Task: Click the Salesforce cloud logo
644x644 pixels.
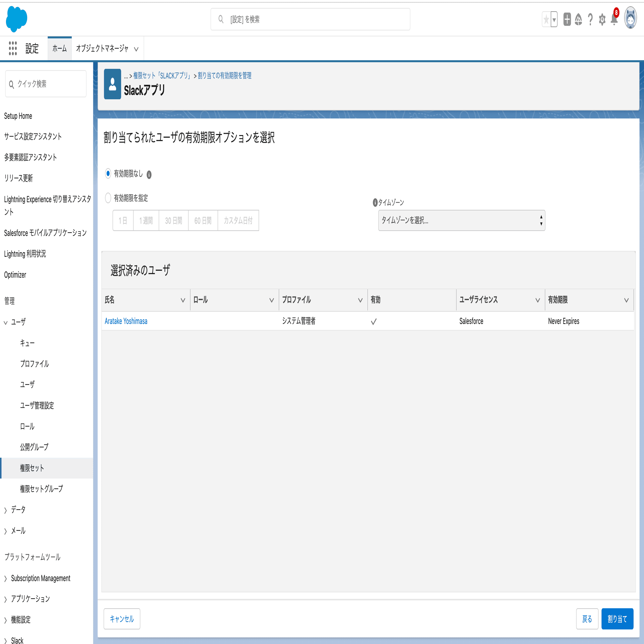Action: point(16,19)
